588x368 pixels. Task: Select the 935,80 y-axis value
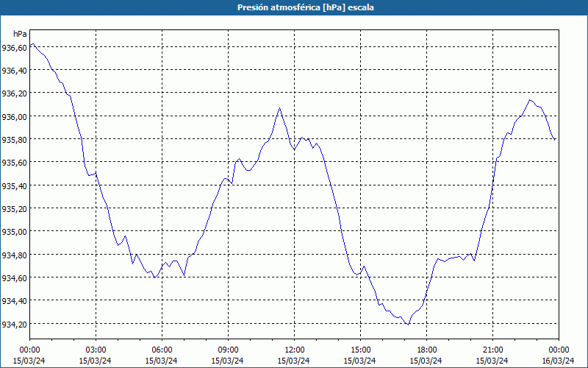coord(14,140)
